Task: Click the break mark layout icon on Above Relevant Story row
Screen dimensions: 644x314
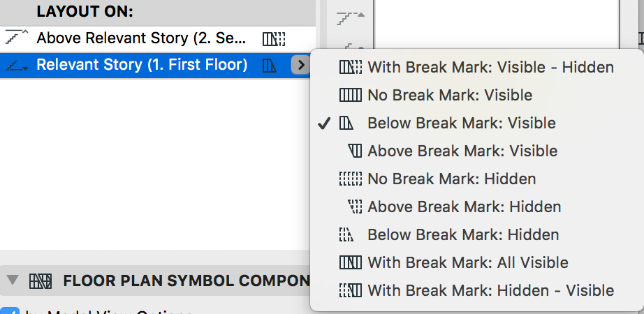Action: coord(274,38)
